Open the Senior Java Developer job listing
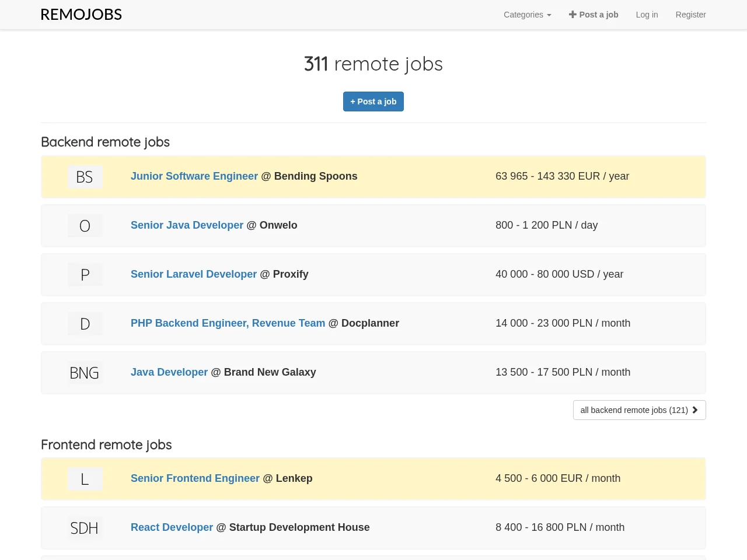The width and height of the screenshot is (747, 560). [x=187, y=225]
